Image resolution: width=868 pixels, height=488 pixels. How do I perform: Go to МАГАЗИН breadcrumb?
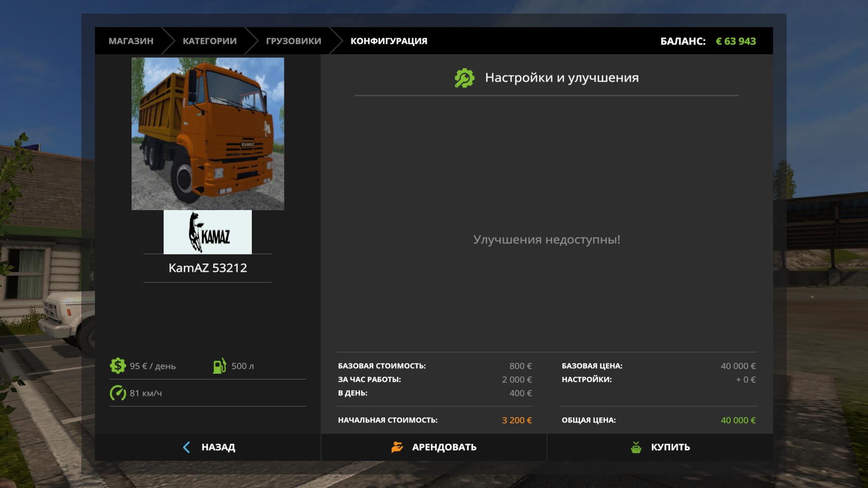(x=131, y=41)
